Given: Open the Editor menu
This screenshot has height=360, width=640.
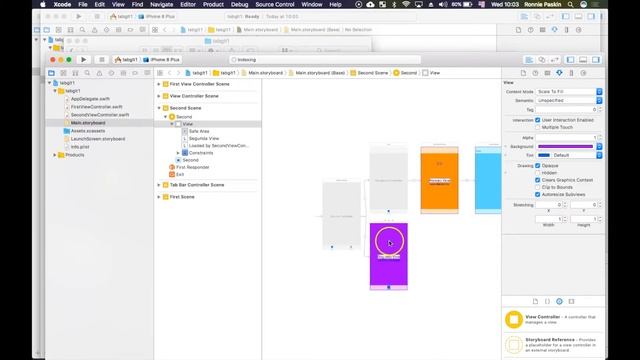Looking at the screenshot, I should coord(188,4).
